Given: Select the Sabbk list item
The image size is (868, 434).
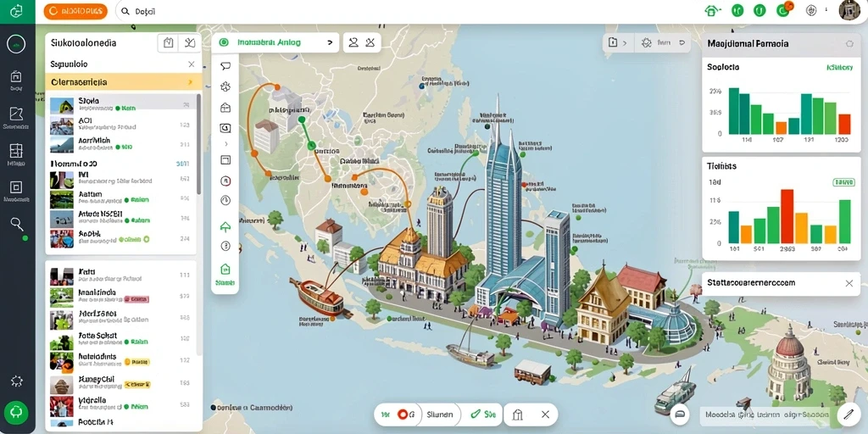Looking at the screenshot, I should click(x=121, y=237).
